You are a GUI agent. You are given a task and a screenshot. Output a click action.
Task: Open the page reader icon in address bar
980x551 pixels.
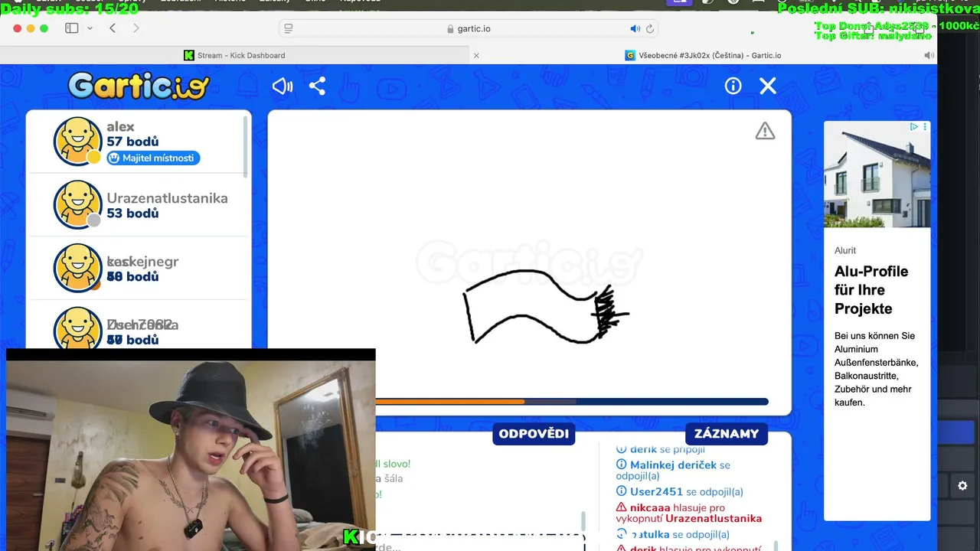(289, 28)
